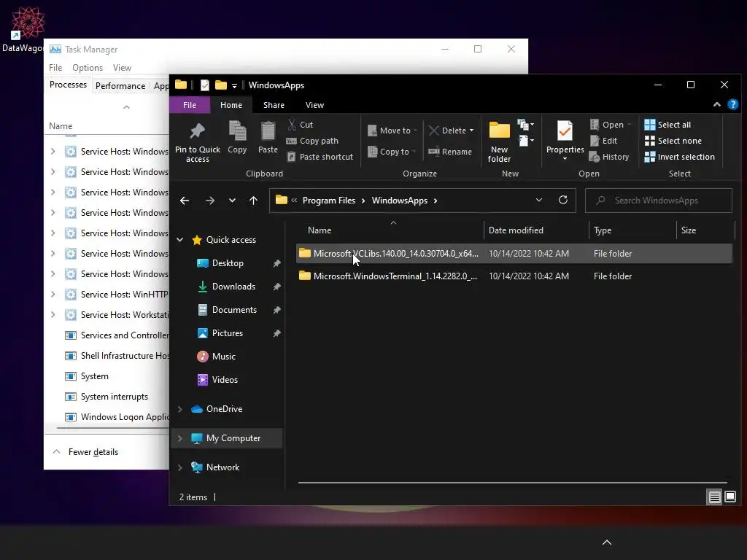Click the quick toolbar properties checkmark icon
The height and width of the screenshot is (560, 747).
(205, 85)
